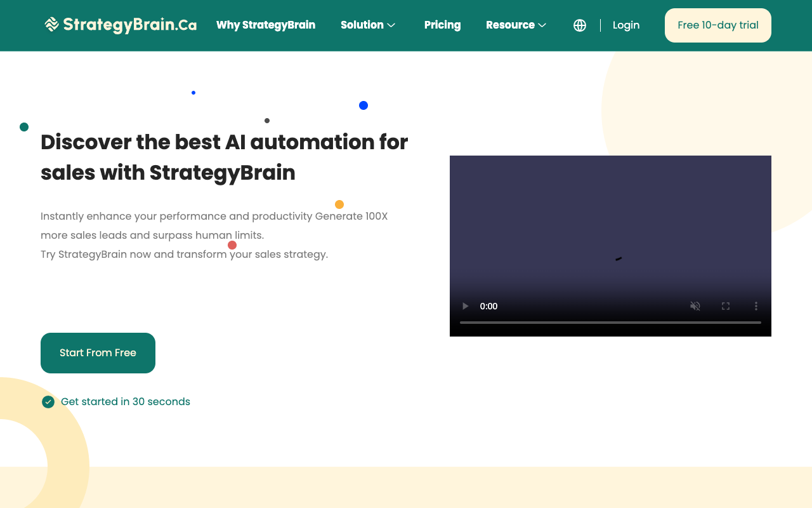Screen dimensions: 812x508
Task: Open the video more options menu
Action: click(756, 306)
